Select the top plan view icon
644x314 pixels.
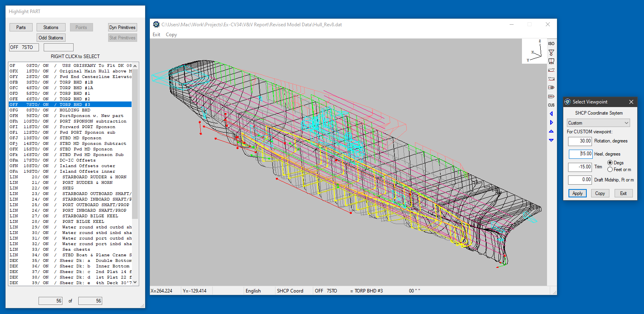pyautogui.click(x=551, y=88)
